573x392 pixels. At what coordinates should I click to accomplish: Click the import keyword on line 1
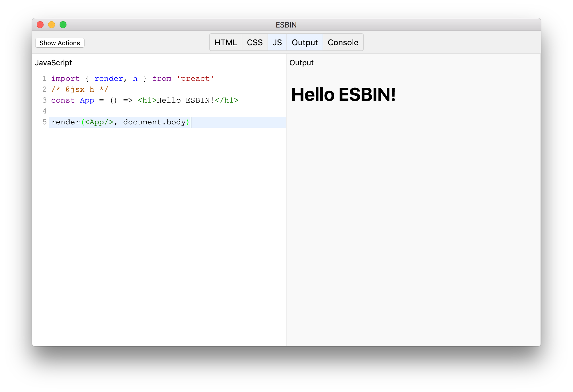click(65, 79)
